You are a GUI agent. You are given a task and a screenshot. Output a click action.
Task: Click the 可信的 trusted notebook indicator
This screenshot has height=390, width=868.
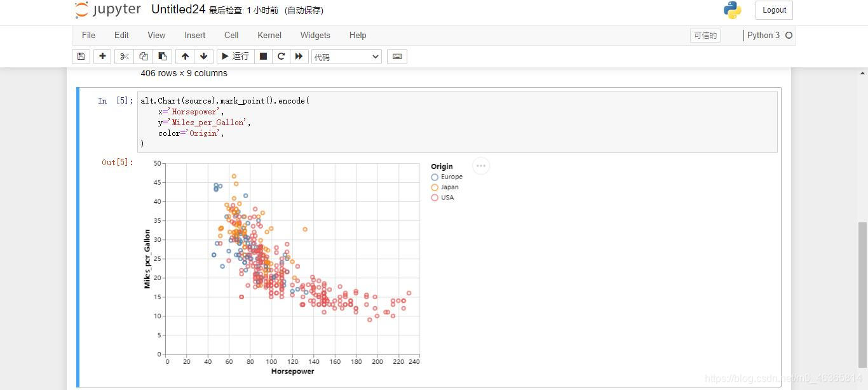705,36
